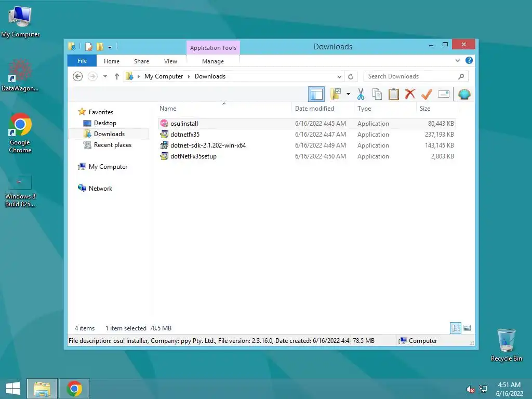The image size is (532, 399).
Task: Click the Forward navigation arrow
Action: point(92,76)
